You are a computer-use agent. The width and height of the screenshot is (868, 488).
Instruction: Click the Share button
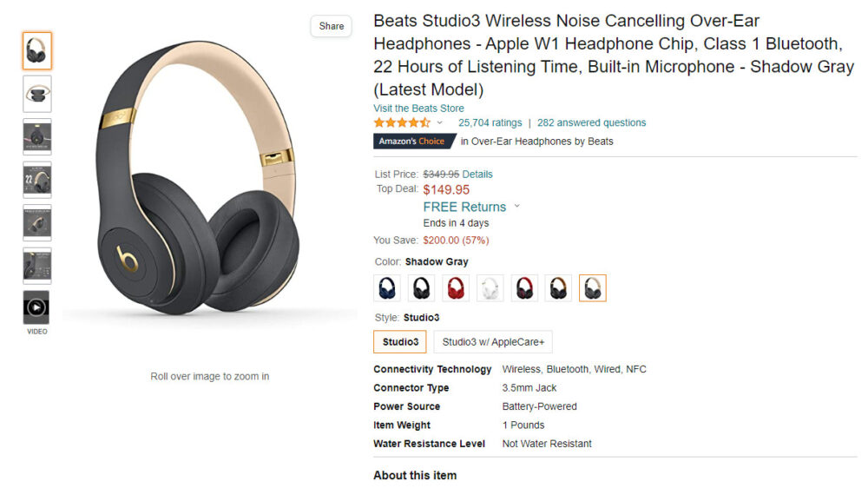[331, 26]
